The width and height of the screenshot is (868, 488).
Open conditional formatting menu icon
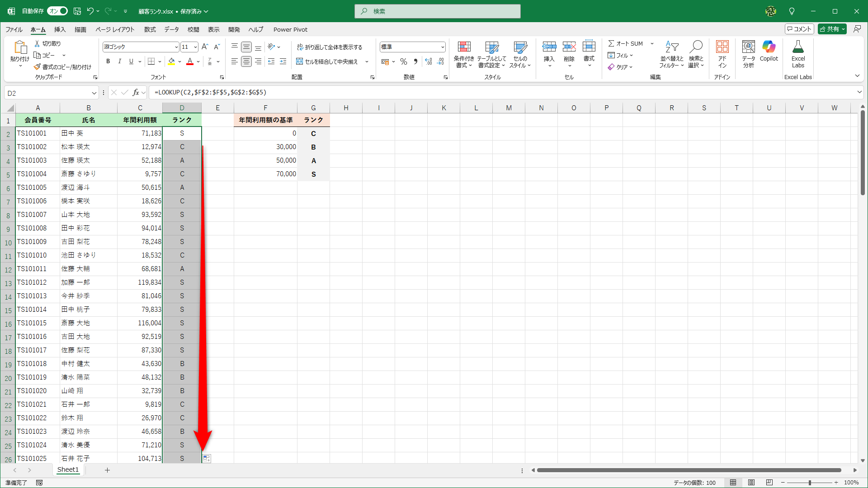pyautogui.click(x=464, y=47)
